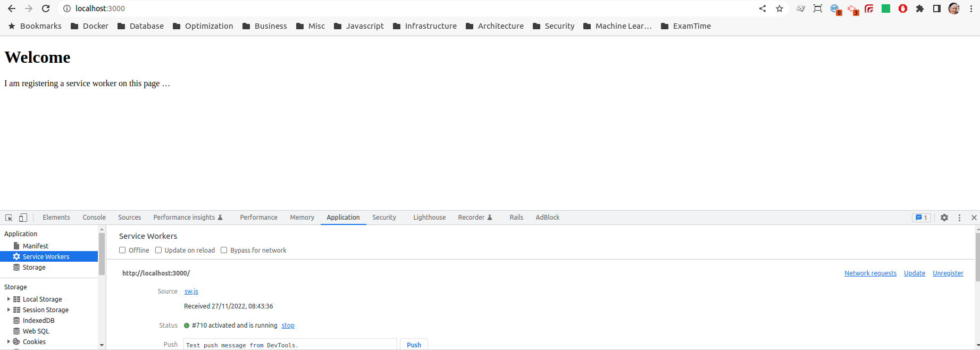This screenshot has width=980, height=350.
Task: Open the Misc bookmarks folder
Action: [311, 26]
